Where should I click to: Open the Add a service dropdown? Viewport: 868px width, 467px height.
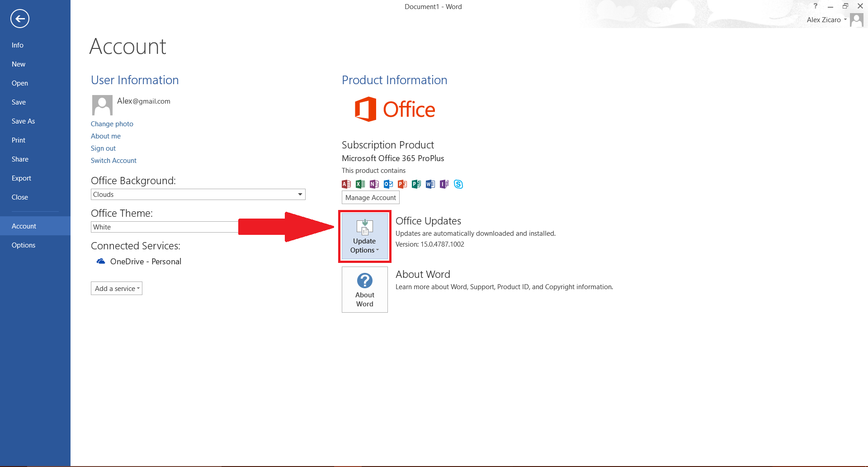(x=117, y=288)
